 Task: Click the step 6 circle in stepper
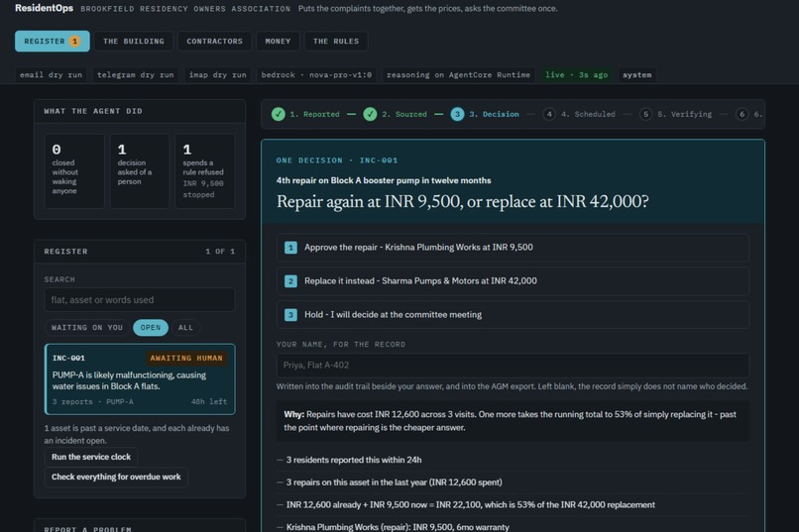pyautogui.click(x=742, y=114)
